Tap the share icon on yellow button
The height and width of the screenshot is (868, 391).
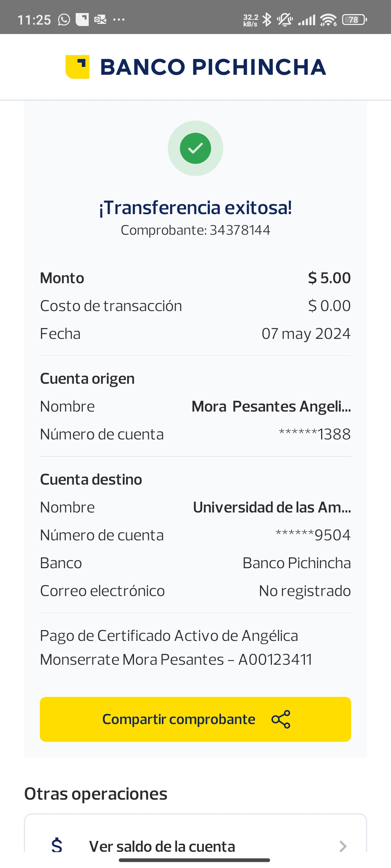click(x=281, y=719)
